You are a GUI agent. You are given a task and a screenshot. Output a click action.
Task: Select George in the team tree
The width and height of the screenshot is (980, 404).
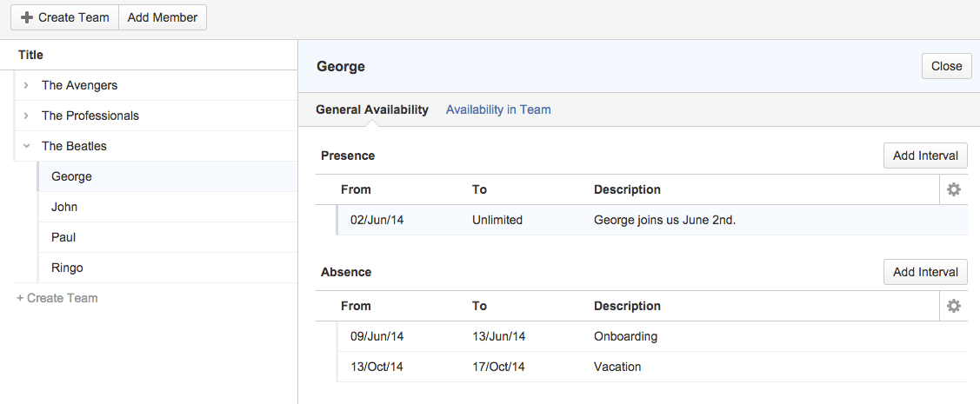(x=71, y=176)
